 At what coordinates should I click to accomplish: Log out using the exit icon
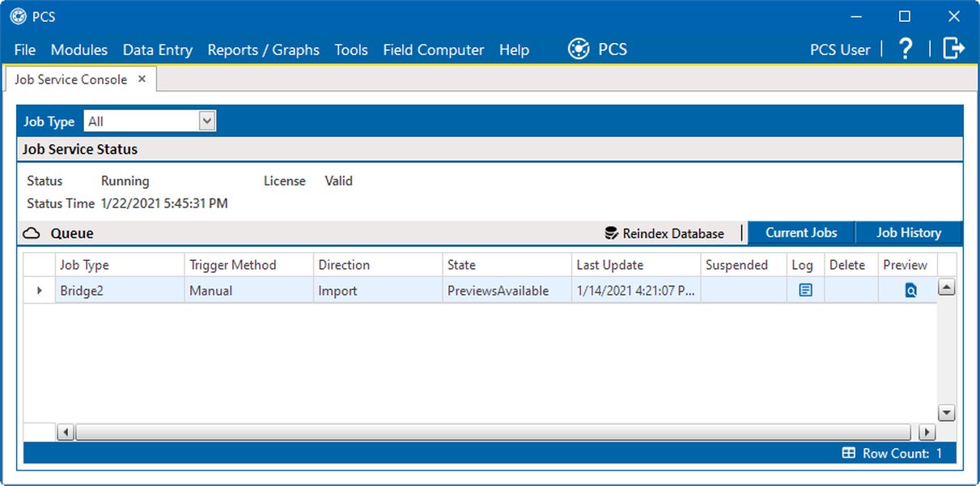[x=954, y=48]
